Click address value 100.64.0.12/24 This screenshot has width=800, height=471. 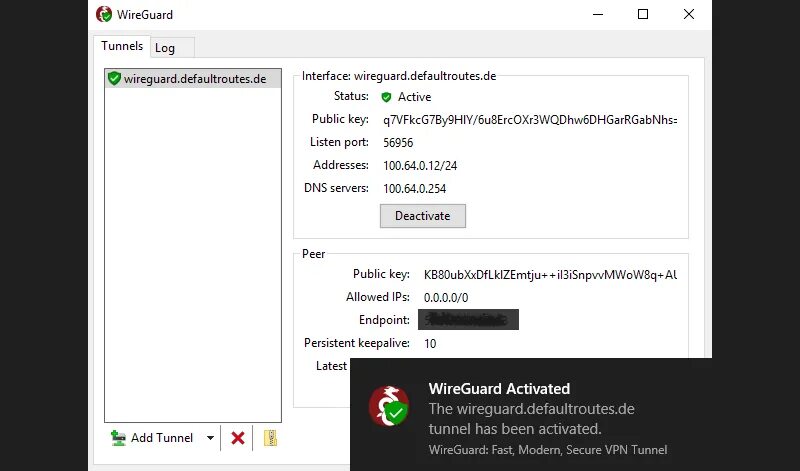click(420, 166)
